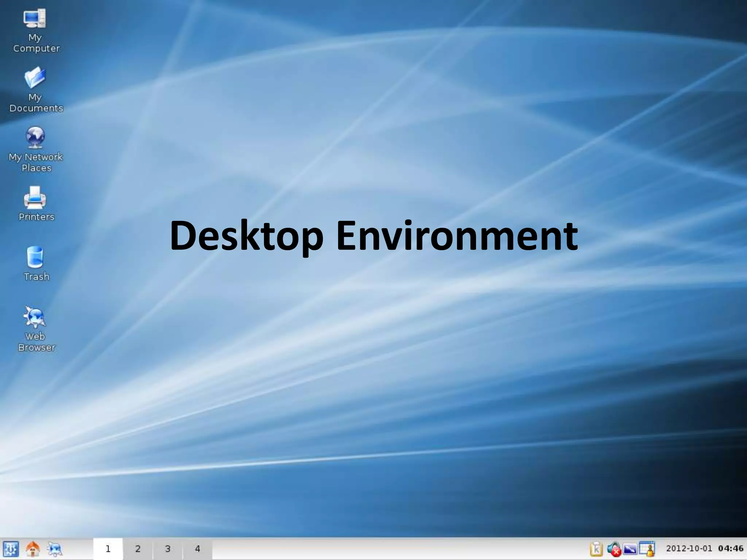Switch to virtual desktop 3
The width and height of the screenshot is (747, 560).
click(168, 549)
